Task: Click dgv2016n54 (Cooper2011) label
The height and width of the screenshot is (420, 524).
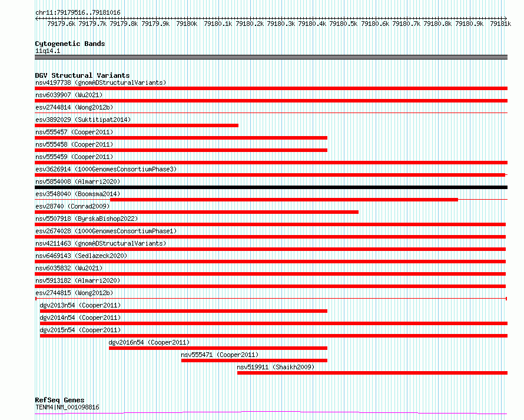Action: 149,342
